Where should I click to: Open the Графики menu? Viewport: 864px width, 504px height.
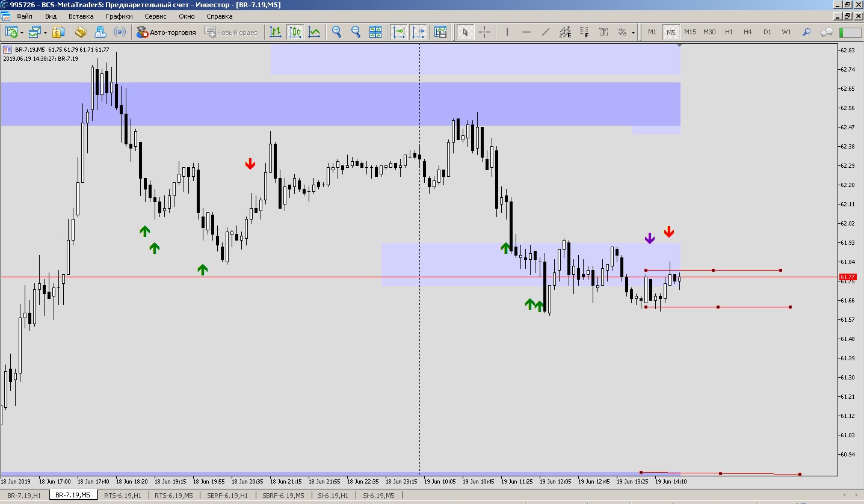119,16
